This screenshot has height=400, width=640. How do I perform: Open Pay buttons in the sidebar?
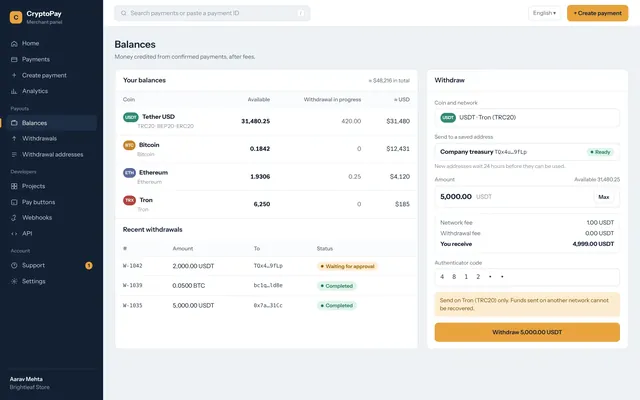pyautogui.click(x=51, y=202)
